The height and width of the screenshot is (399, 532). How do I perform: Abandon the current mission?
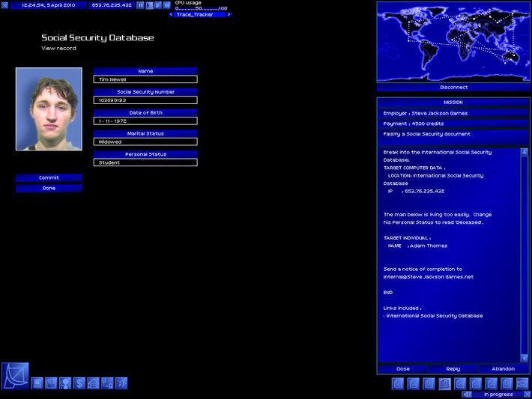coord(503,369)
